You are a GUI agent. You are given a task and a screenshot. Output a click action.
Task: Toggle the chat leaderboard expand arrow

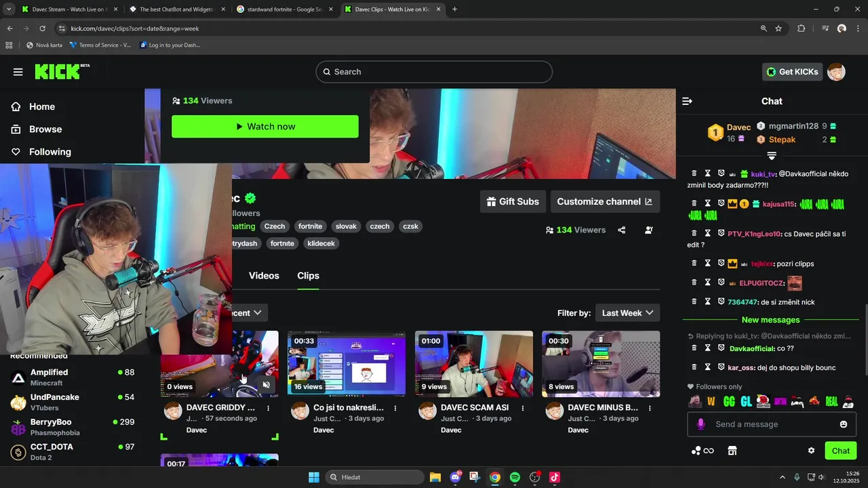772,156
